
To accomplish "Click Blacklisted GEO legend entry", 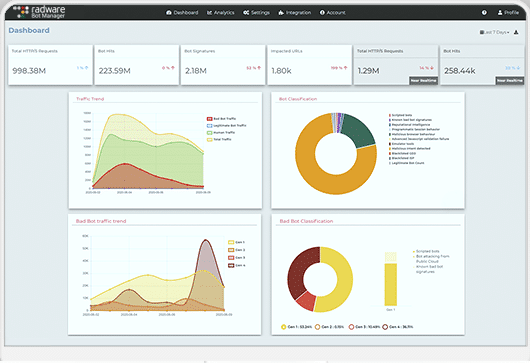I will click(x=403, y=153).
